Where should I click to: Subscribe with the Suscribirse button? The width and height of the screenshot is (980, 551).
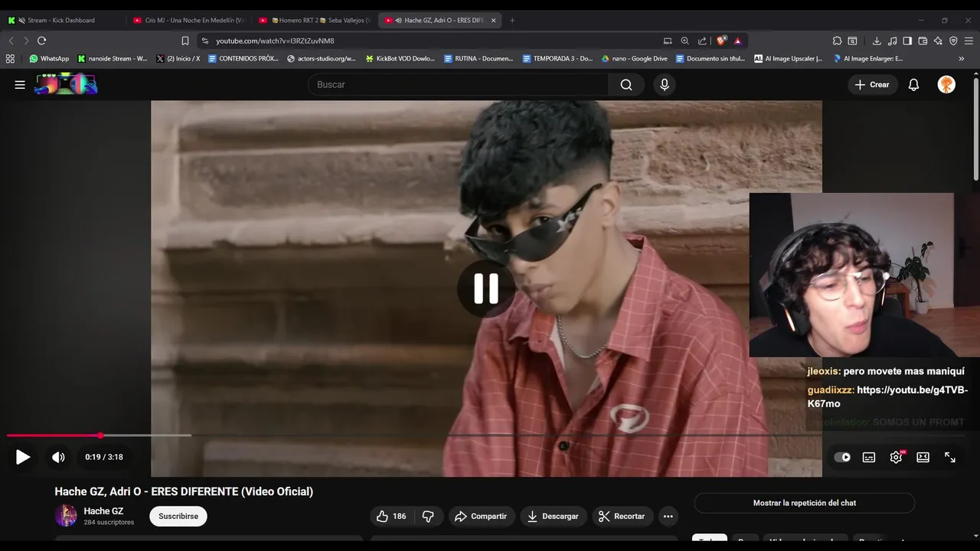click(178, 517)
